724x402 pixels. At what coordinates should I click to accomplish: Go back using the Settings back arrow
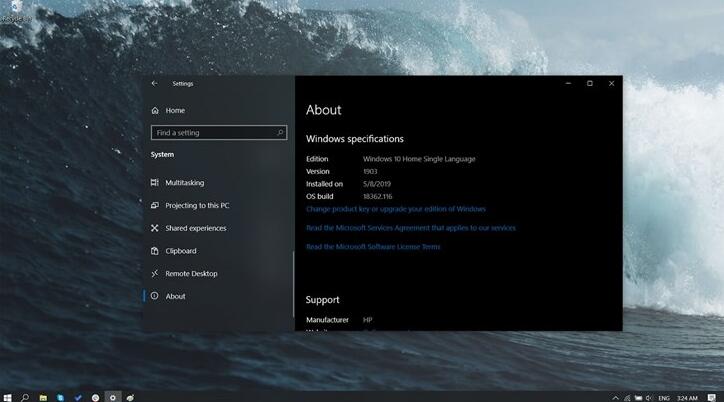tap(154, 84)
